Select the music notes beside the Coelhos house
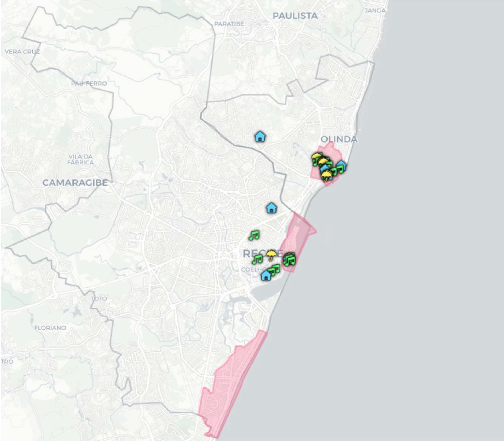 coord(274,269)
